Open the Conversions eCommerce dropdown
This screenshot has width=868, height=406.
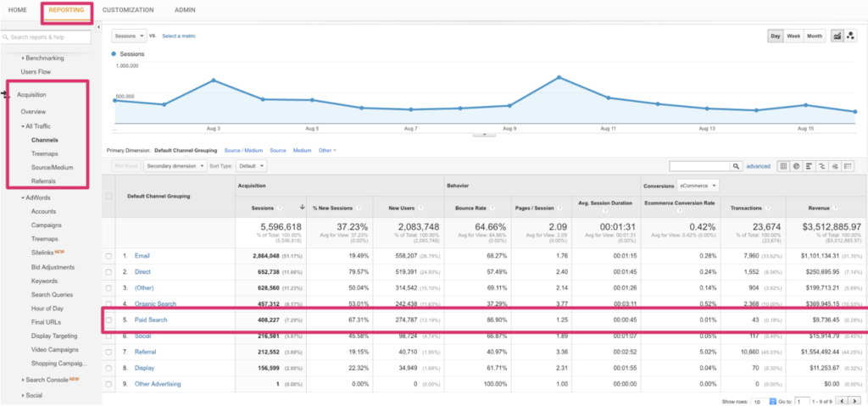point(698,185)
